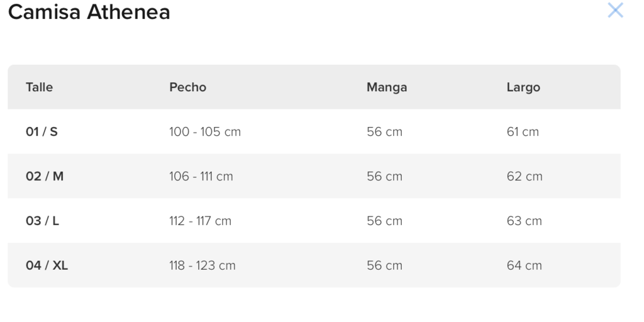Click the 112 - 117 cm chest value
The image size is (644, 322).
tap(201, 221)
